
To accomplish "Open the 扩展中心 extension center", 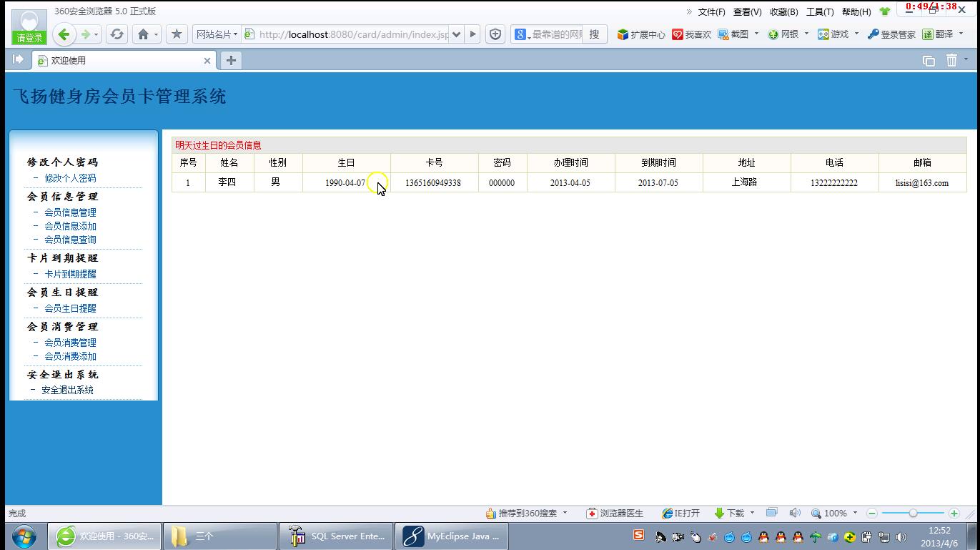I will pyautogui.click(x=641, y=34).
